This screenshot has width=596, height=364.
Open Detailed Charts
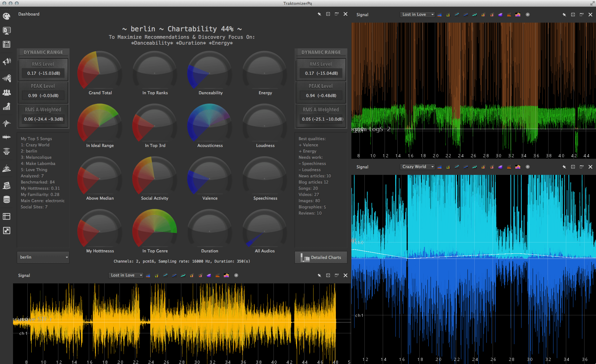click(x=321, y=257)
